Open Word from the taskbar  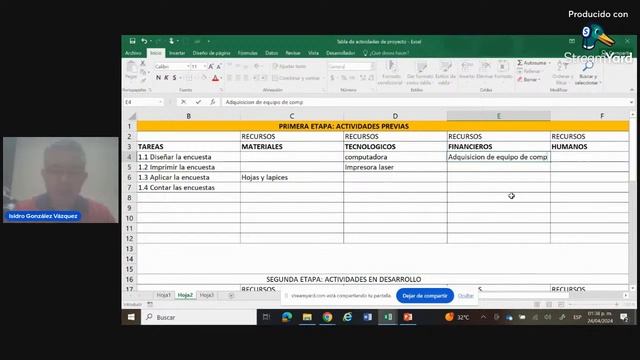click(x=368, y=317)
